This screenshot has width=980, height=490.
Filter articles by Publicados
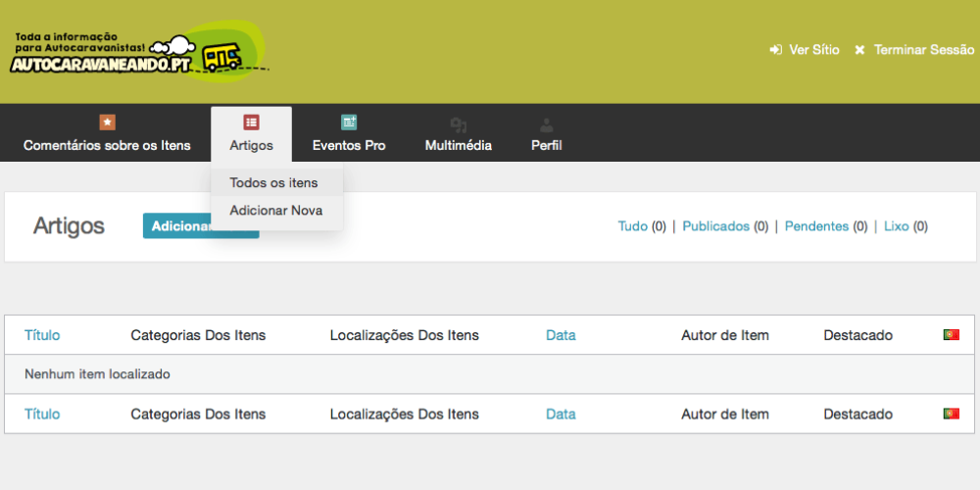[x=715, y=226]
